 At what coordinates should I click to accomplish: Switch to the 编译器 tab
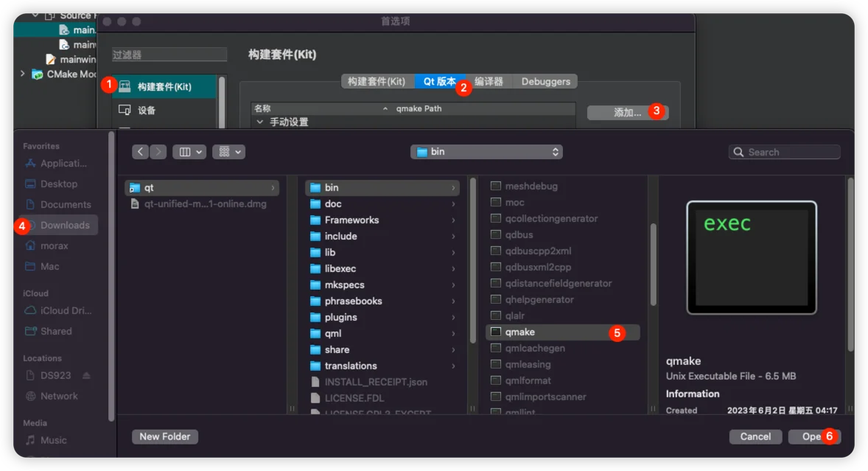click(489, 81)
